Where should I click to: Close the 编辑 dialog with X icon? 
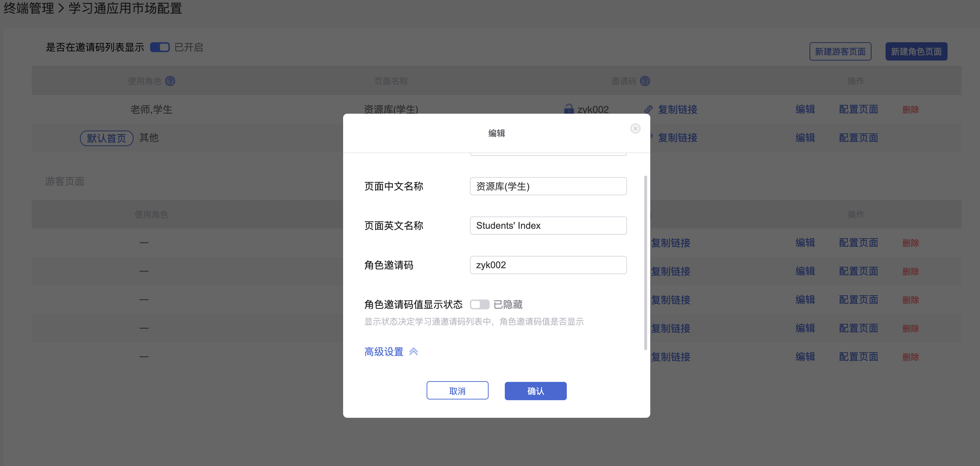pyautogui.click(x=635, y=128)
